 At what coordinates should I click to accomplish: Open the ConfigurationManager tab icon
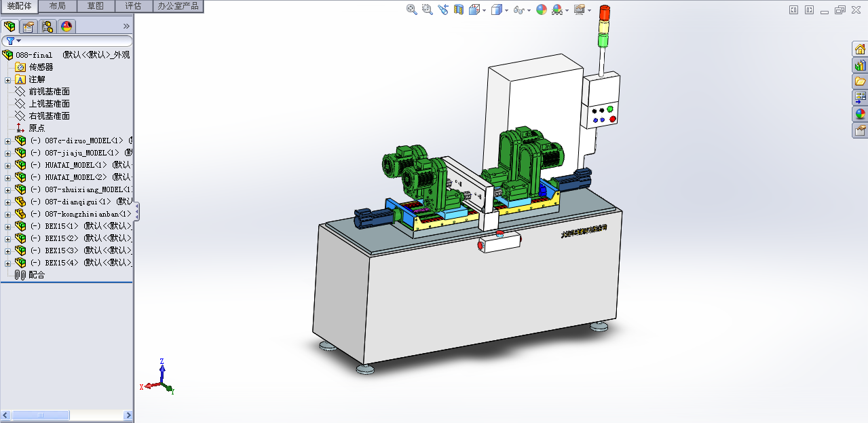(x=48, y=26)
